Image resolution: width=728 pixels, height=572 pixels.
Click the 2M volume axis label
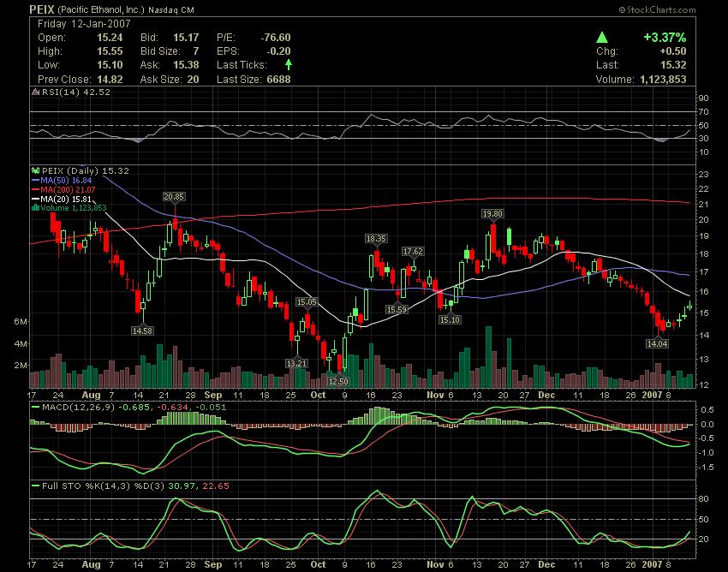click(21, 366)
